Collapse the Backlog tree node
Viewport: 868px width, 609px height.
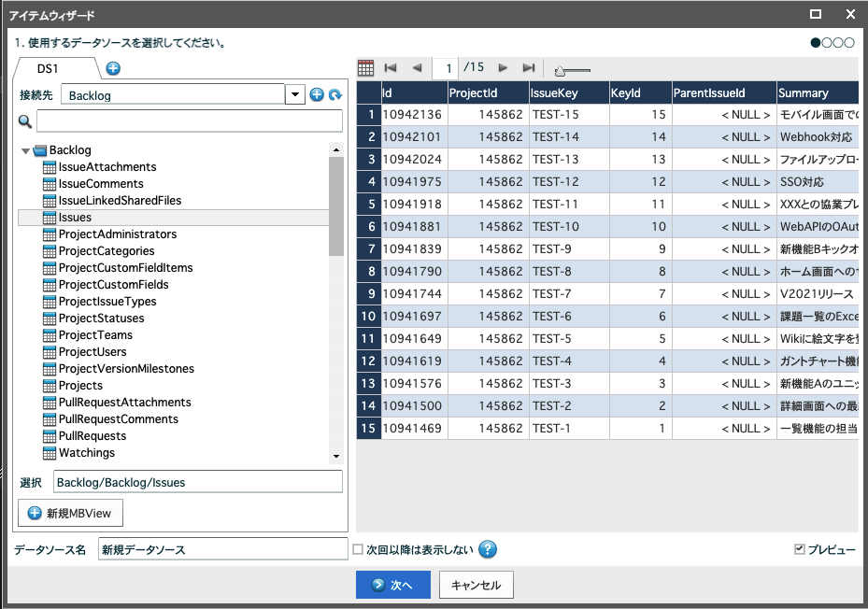[25, 150]
